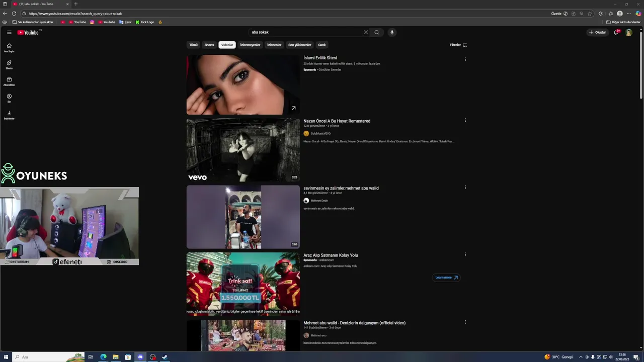Reload the page in the browser
Screen dimensions: 644x362
[x=14, y=14]
